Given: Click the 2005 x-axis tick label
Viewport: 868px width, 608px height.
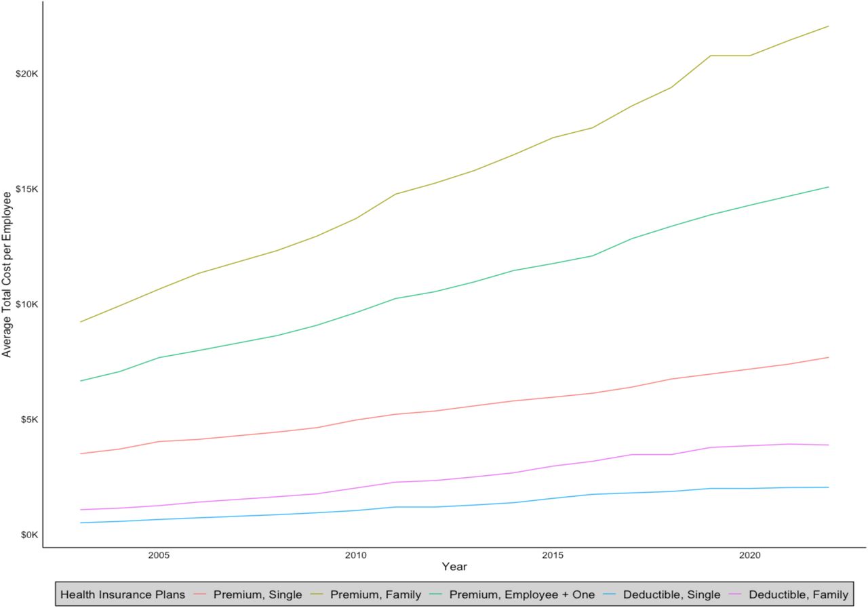Looking at the screenshot, I should (159, 555).
